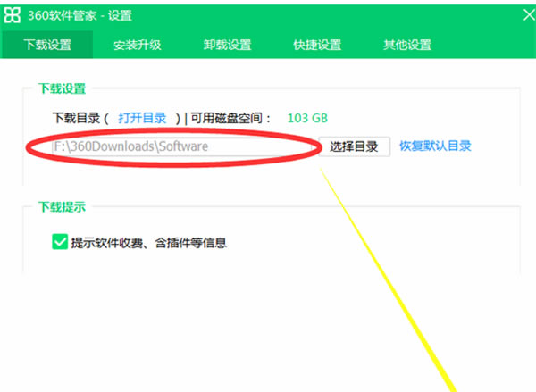
Task: Click the 下载提示 section heading
Action: [62, 207]
